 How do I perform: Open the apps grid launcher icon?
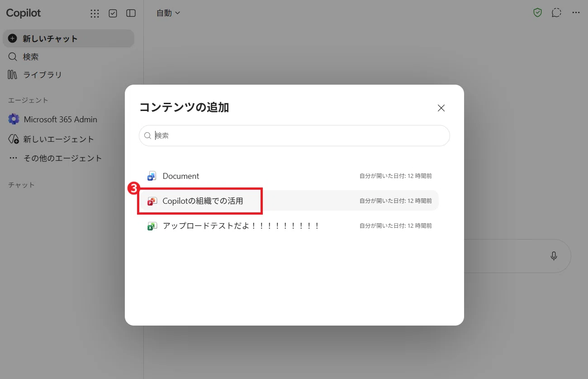tap(95, 14)
